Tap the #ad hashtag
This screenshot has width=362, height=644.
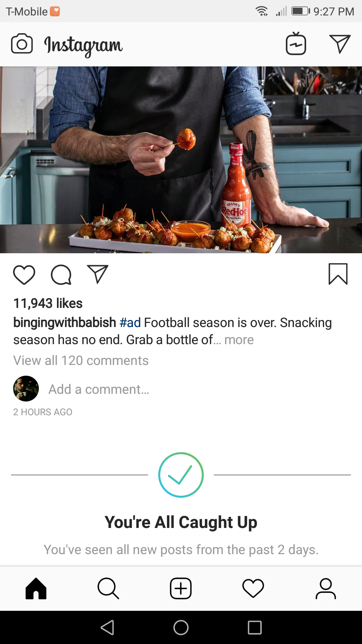coord(130,323)
